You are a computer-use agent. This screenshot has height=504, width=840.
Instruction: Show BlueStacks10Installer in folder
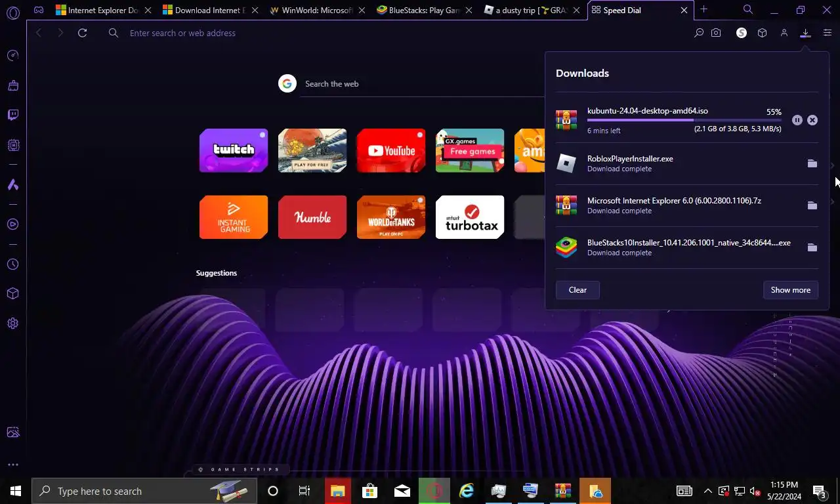(812, 247)
